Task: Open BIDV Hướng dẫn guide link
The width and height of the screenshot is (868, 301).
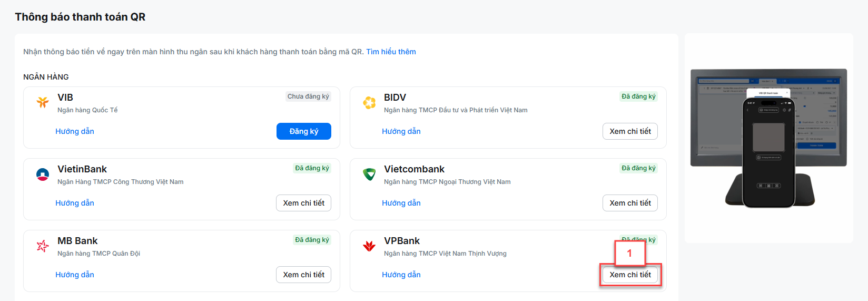Action: 401,131
